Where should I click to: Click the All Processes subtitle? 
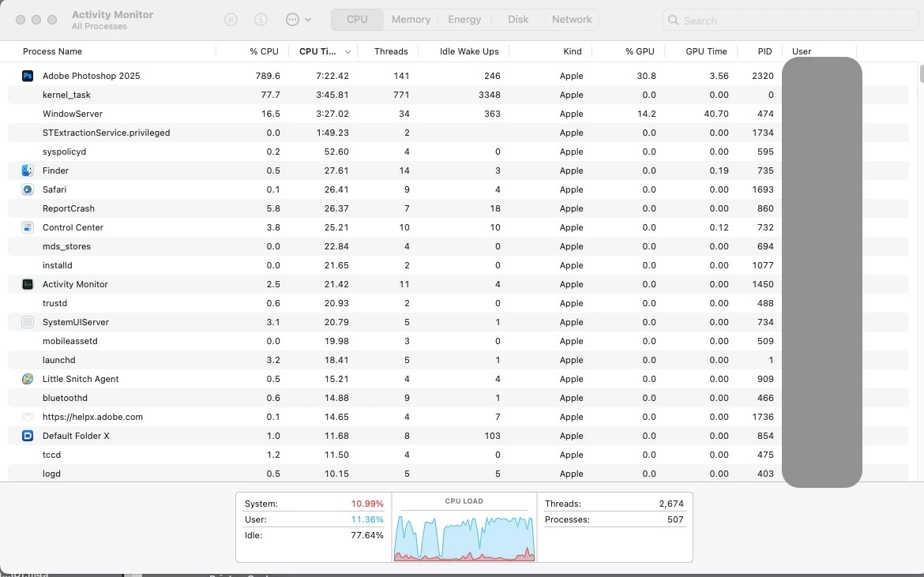99,27
